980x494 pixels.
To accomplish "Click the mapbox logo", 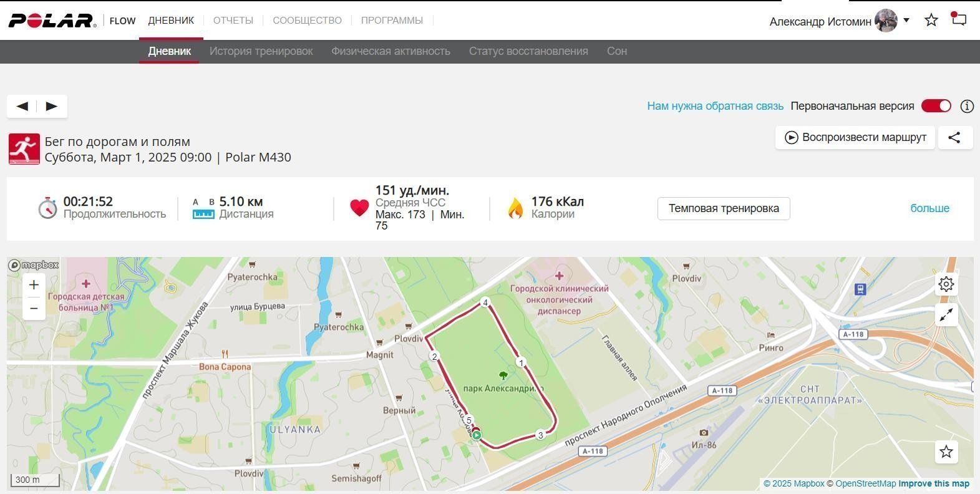I will point(34,265).
